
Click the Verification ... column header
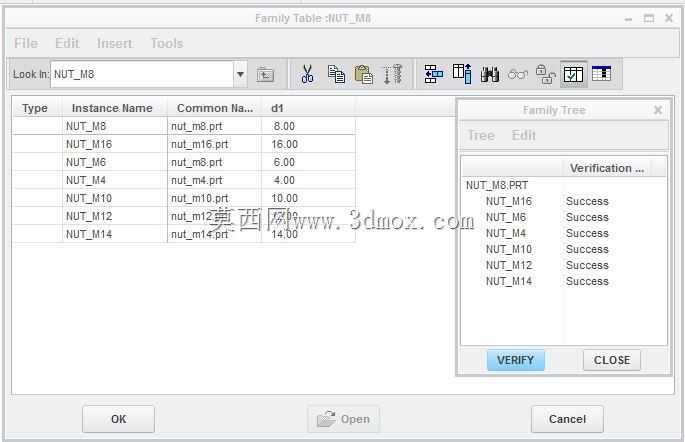pos(606,168)
